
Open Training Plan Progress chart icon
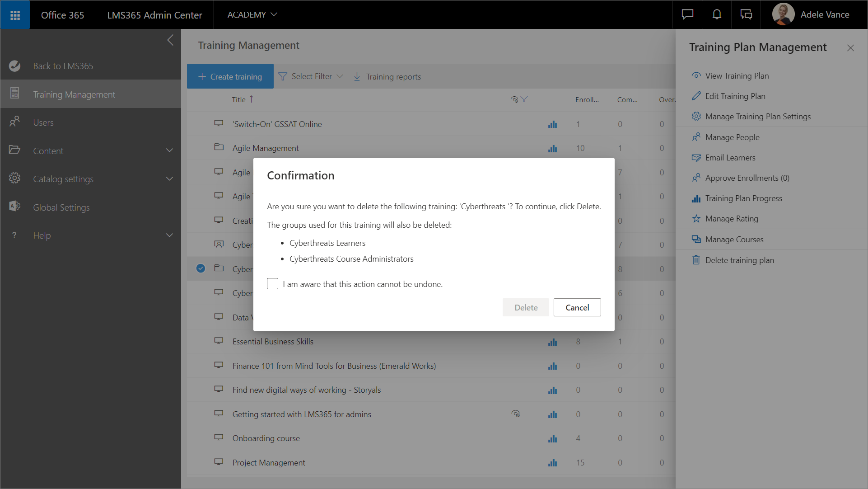(x=696, y=198)
